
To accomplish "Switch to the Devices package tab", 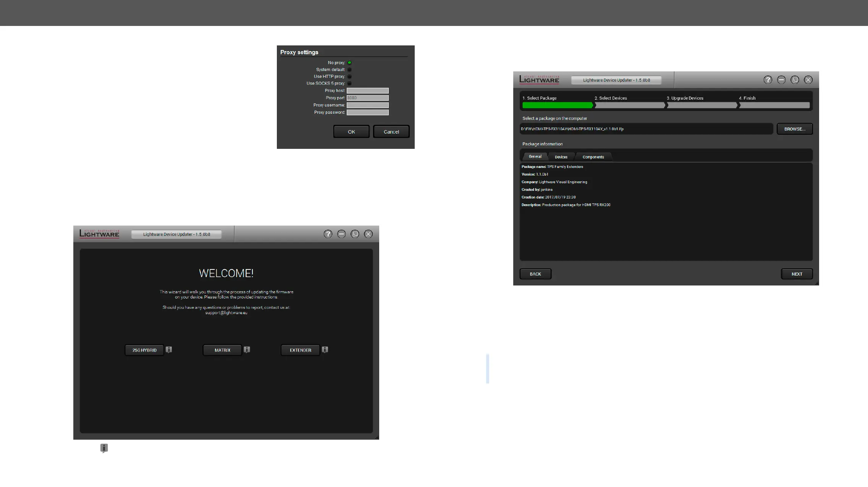I will [x=561, y=157].
